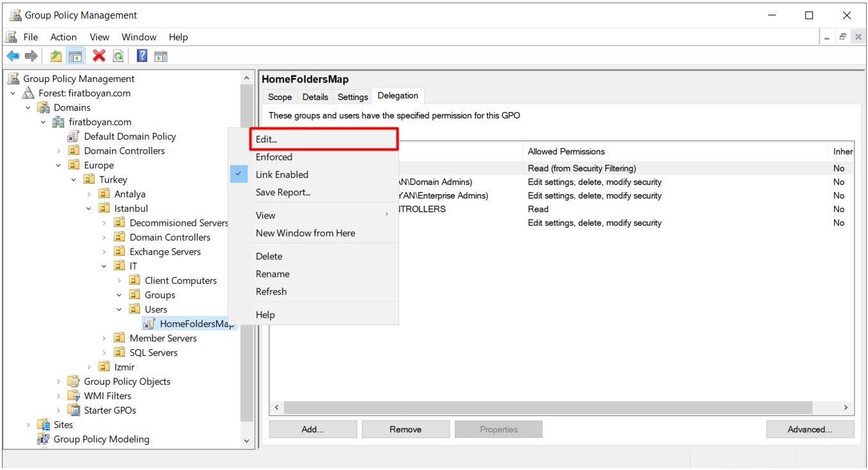The image size is (868, 470).
Task: Switch to the Details tab
Action: tap(315, 97)
